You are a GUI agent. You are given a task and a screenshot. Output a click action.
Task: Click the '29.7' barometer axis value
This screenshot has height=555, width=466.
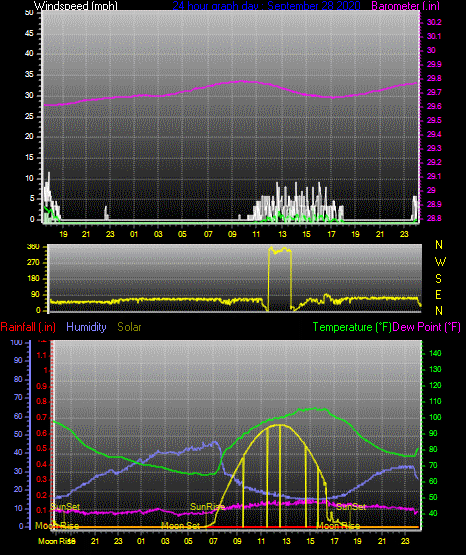point(434,92)
